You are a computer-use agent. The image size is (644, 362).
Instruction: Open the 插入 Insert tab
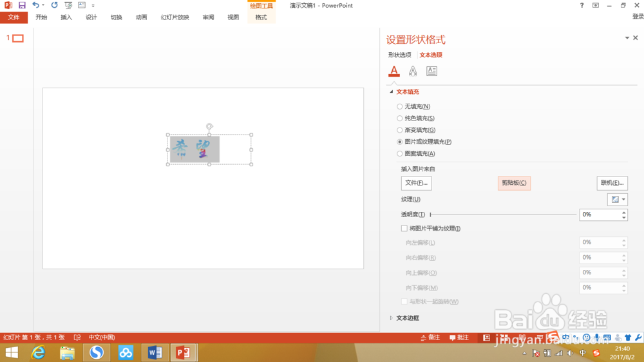click(x=66, y=17)
